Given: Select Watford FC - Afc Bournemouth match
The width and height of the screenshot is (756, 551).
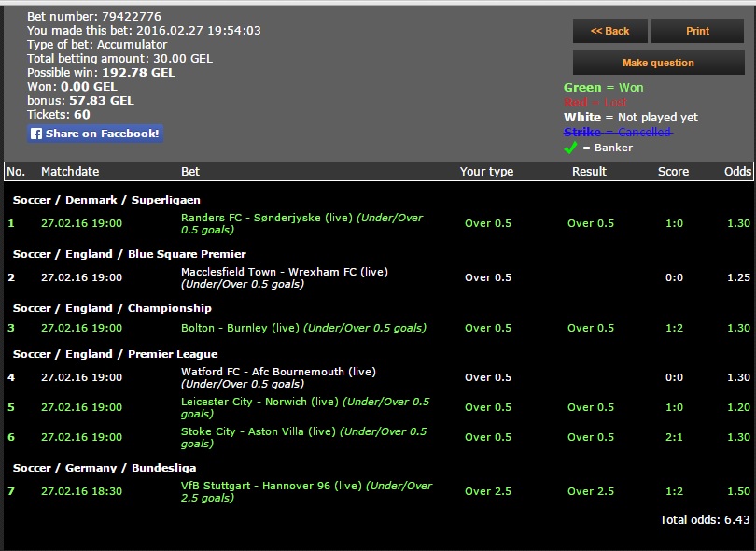Looking at the screenshot, I should click(278, 377).
